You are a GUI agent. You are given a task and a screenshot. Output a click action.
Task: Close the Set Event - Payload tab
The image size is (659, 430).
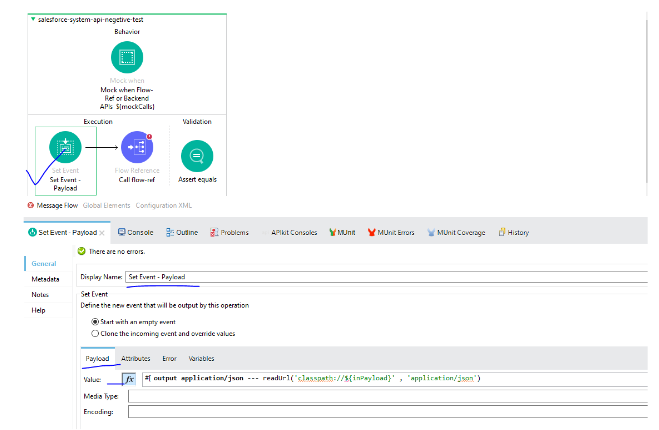click(102, 233)
